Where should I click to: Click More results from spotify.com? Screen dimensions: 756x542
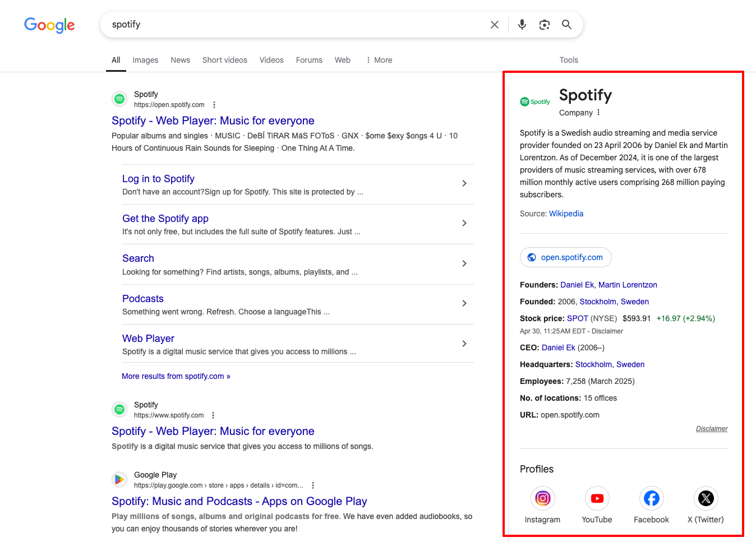[x=176, y=376]
